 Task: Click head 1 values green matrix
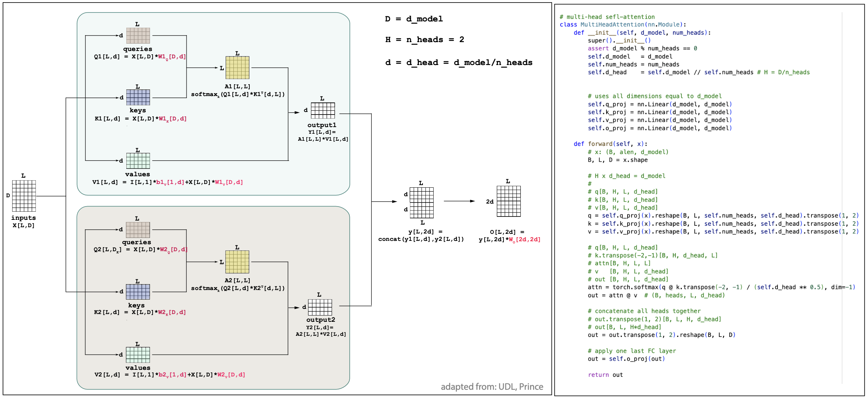[x=138, y=161]
